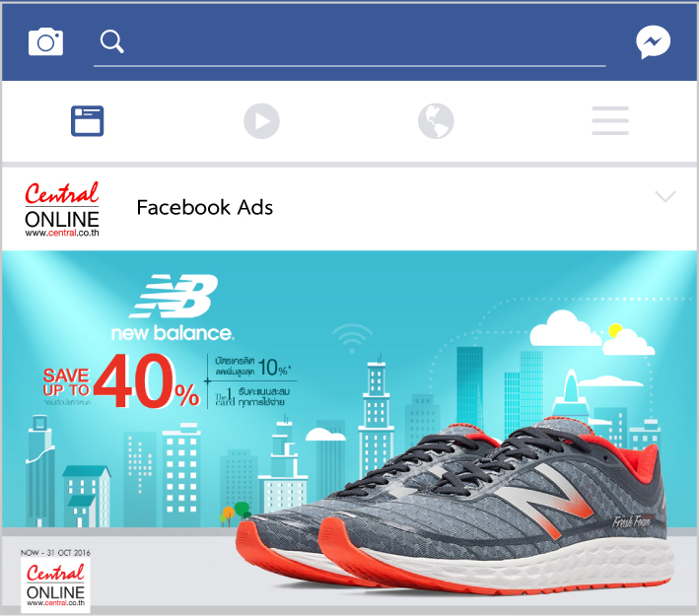This screenshot has height=616, width=699.
Task: Open the hamburger menu
Action: pos(610,120)
